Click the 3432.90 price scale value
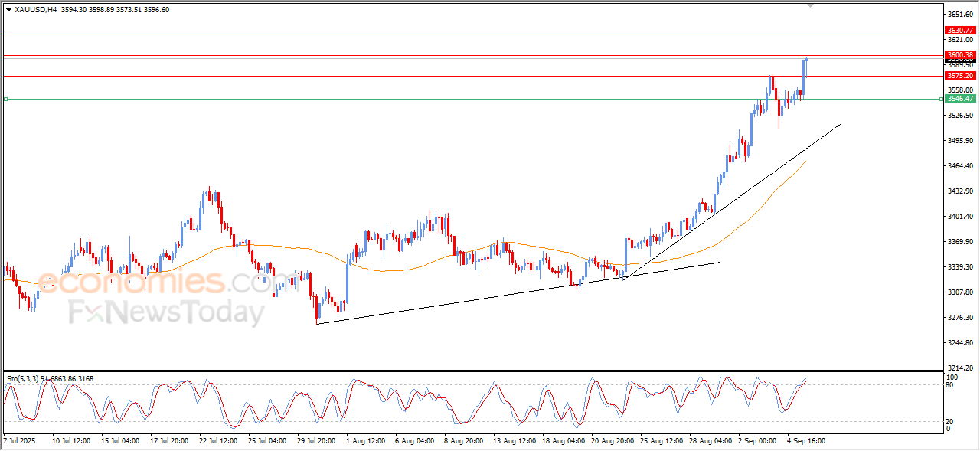Image resolution: width=980 pixels, height=451 pixels. 960,191
